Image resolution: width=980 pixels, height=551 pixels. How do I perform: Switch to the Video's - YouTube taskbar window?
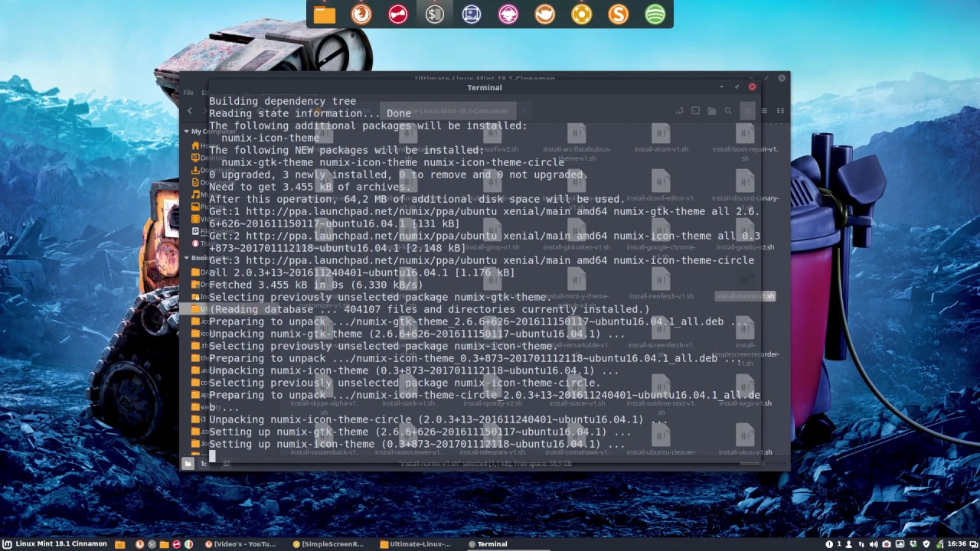pyautogui.click(x=240, y=544)
